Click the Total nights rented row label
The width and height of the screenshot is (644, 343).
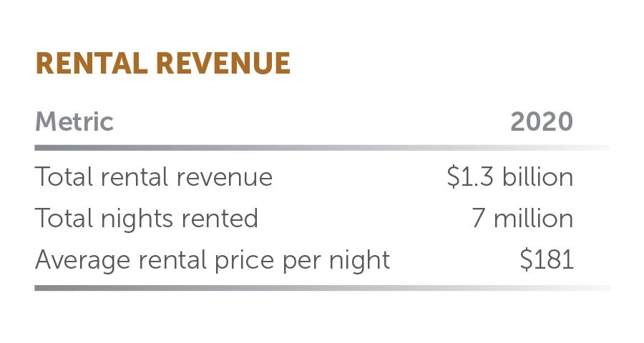(147, 218)
